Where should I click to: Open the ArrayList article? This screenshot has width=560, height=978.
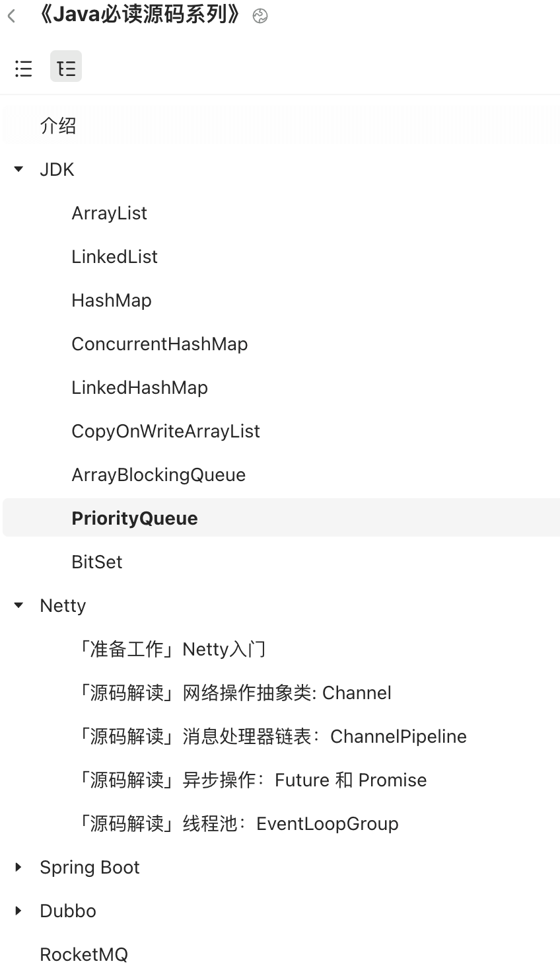click(109, 213)
